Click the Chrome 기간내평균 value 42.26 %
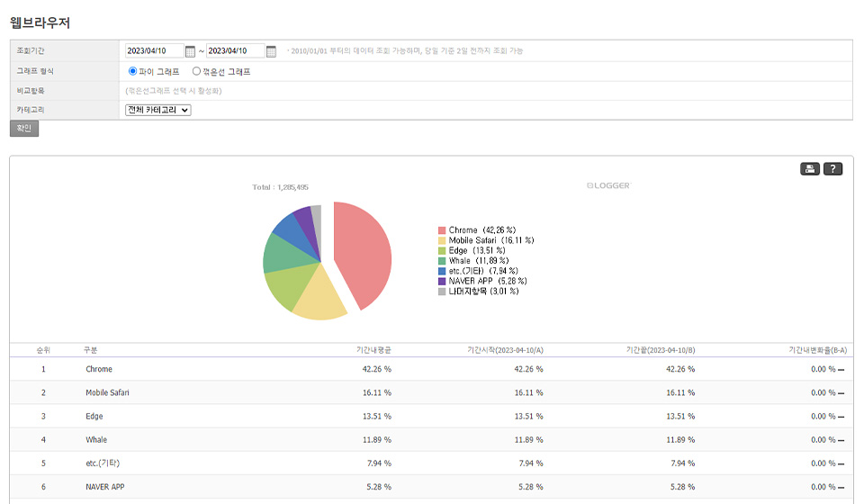 tap(377, 369)
